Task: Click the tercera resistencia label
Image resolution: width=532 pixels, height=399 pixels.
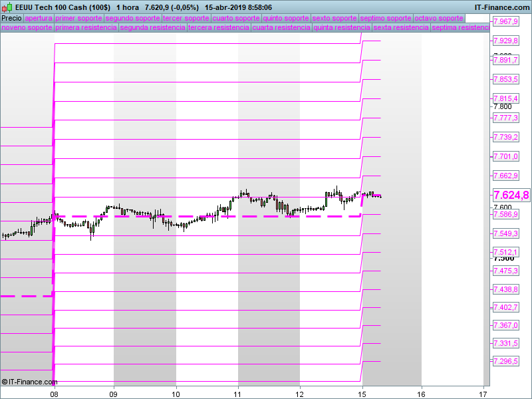Action: (219, 27)
